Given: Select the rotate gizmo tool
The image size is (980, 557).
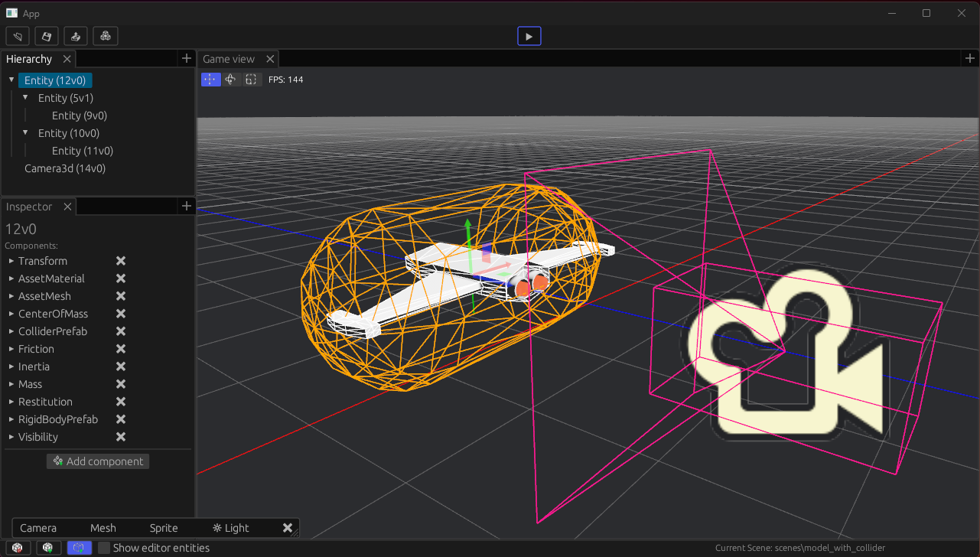Looking at the screenshot, I should coord(230,80).
